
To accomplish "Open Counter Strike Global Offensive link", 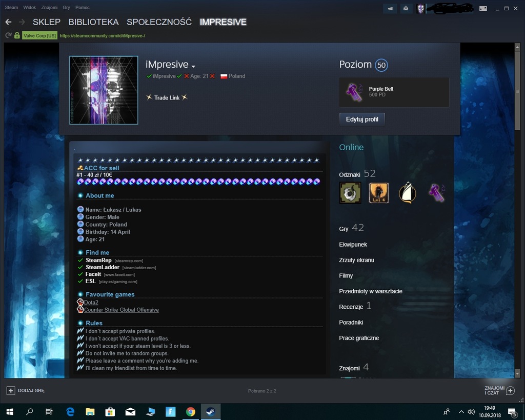I will coord(122,310).
